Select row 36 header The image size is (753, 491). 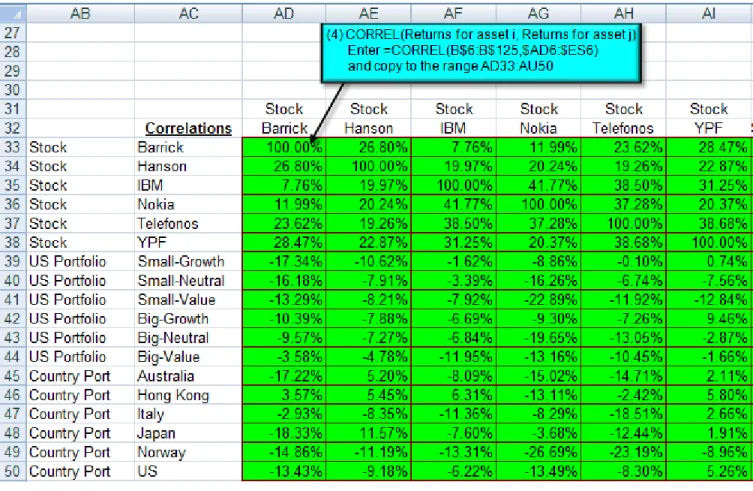pyautogui.click(x=13, y=204)
